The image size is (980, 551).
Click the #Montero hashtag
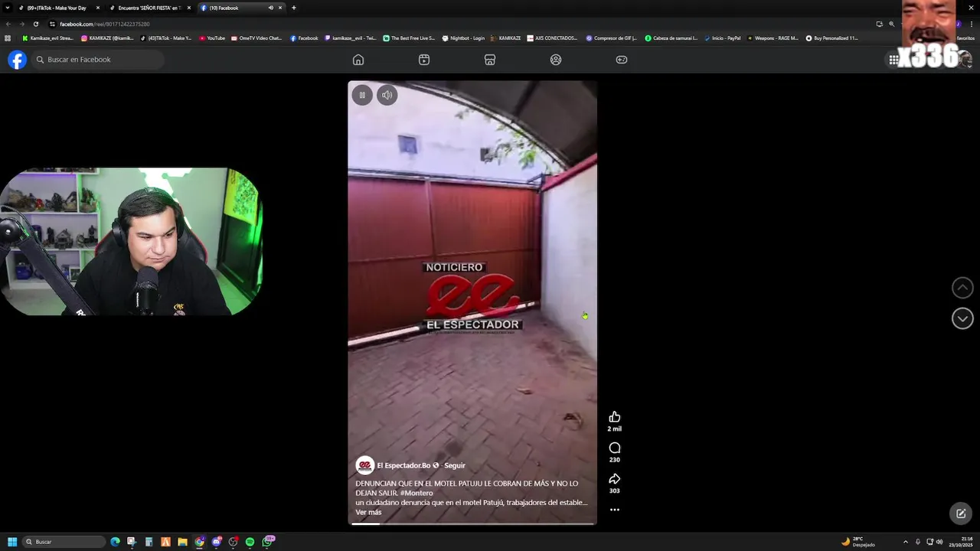click(416, 494)
